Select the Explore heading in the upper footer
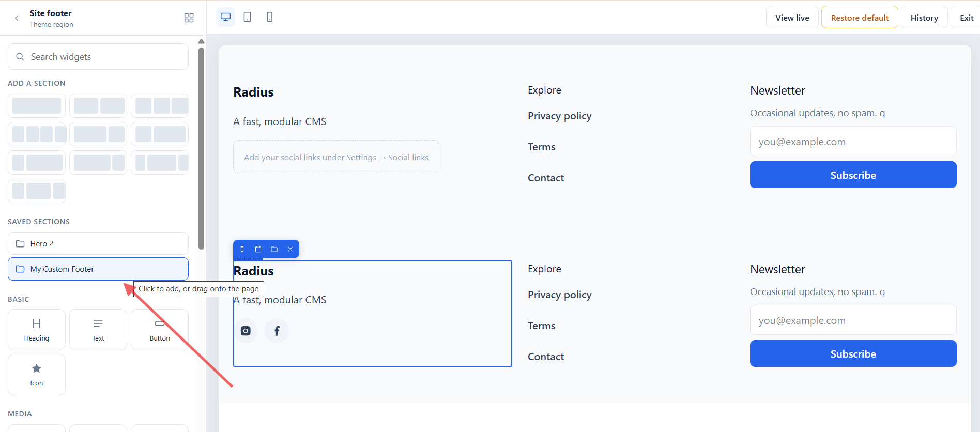The height and width of the screenshot is (432, 980). [544, 90]
